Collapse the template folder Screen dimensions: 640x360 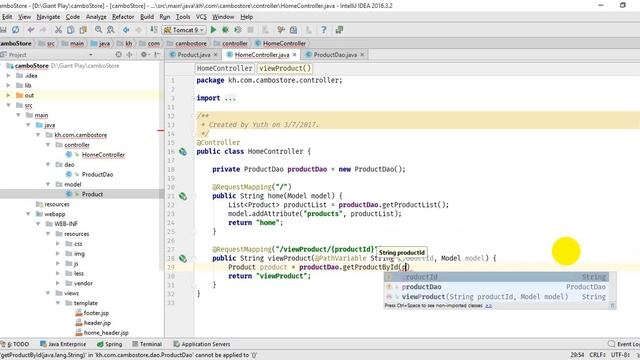[58, 303]
